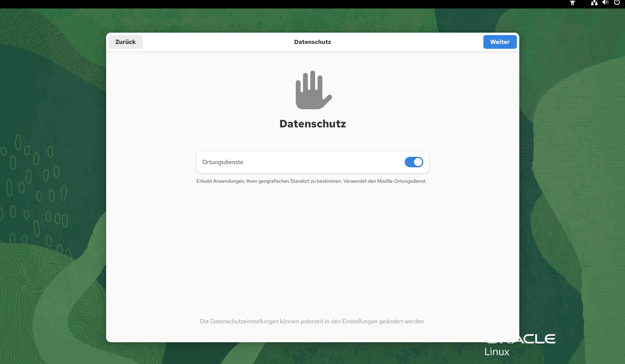Select the Oracle Linux logo on the desktop
Screen dimensions: 625x364
coord(520,345)
